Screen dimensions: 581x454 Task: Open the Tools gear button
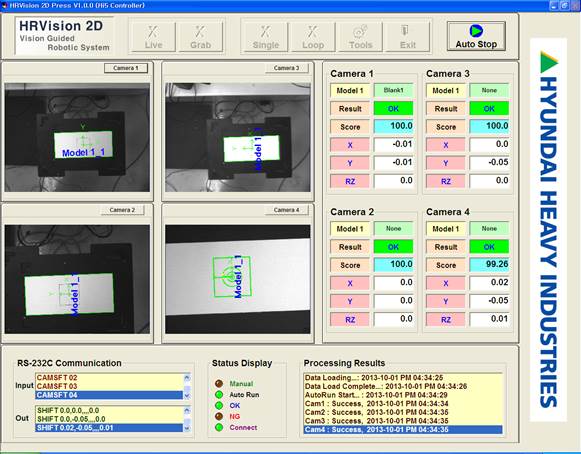pyautogui.click(x=360, y=37)
